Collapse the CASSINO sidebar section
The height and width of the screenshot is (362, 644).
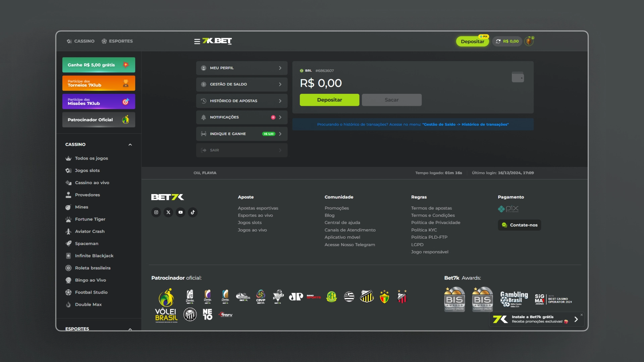click(x=130, y=145)
